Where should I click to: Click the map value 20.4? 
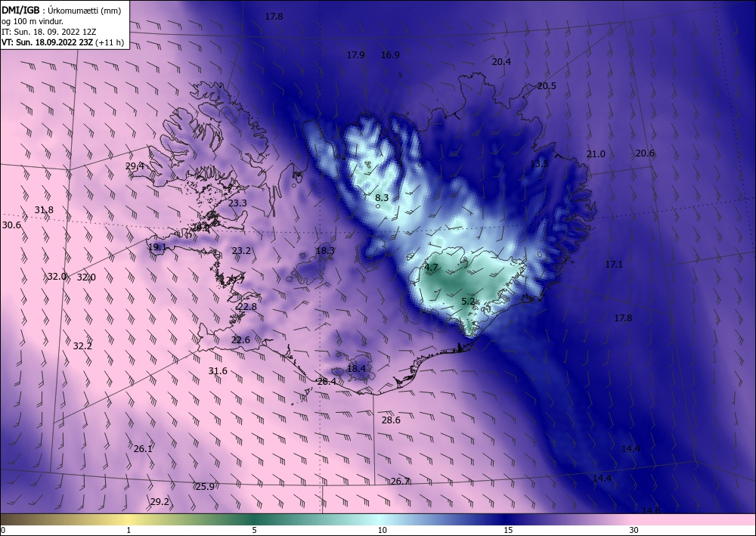click(x=501, y=62)
